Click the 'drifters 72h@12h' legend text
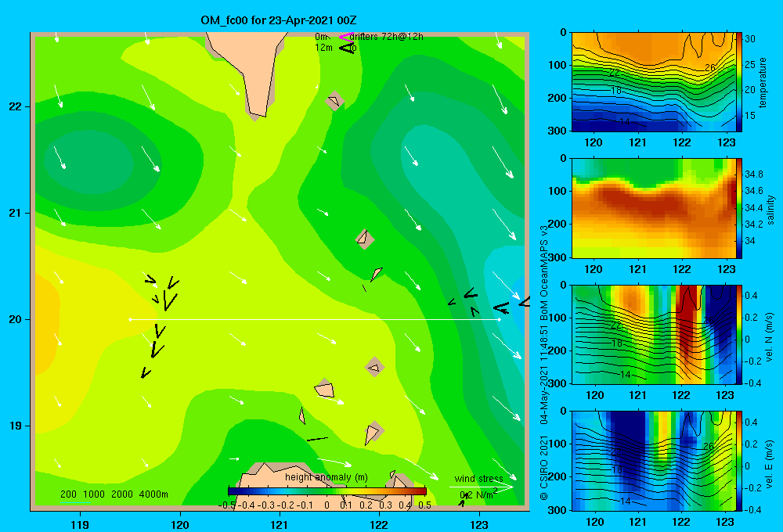783x532 pixels. (387, 37)
